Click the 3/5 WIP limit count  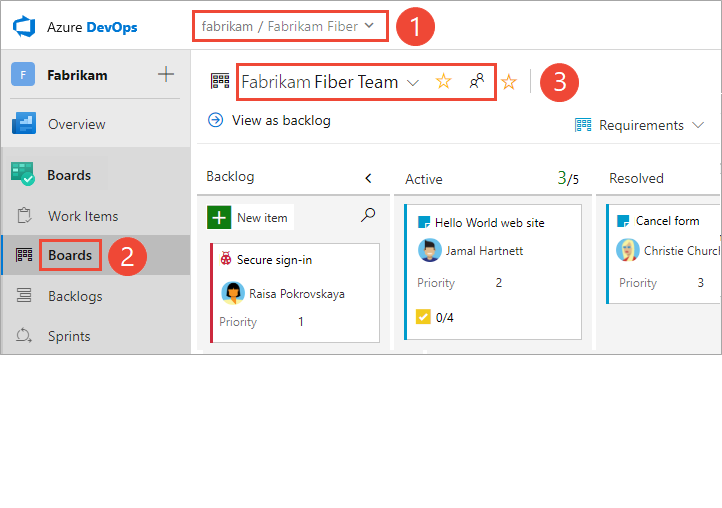(x=568, y=178)
